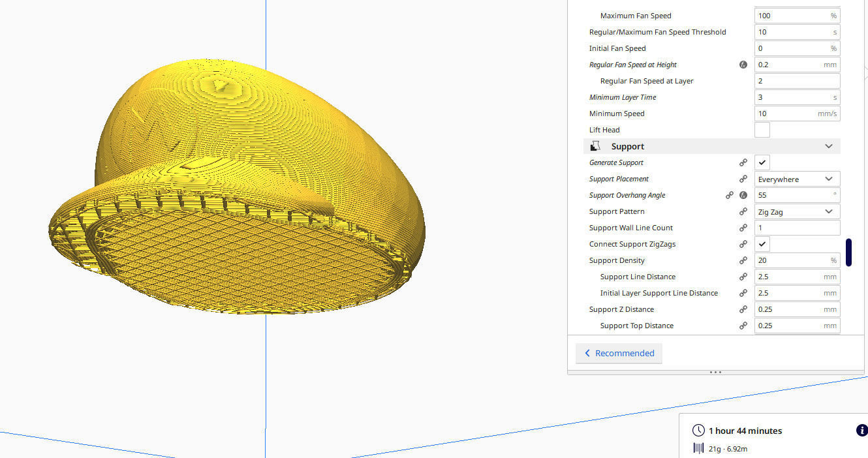The width and height of the screenshot is (868, 458).
Task: Click the link icon for Support Overhang Angle
Action: [x=730, y=195]
